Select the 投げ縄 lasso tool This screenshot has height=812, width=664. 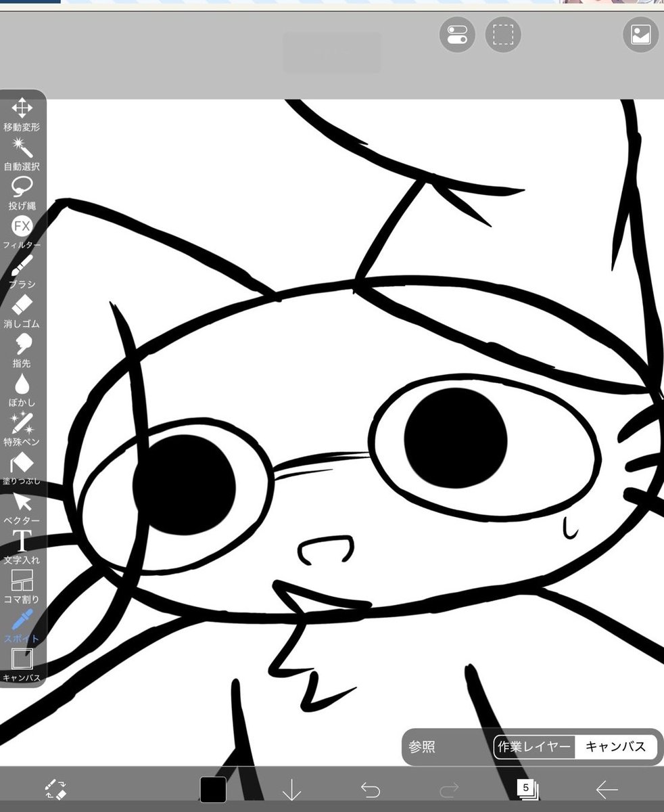[22, 193]
